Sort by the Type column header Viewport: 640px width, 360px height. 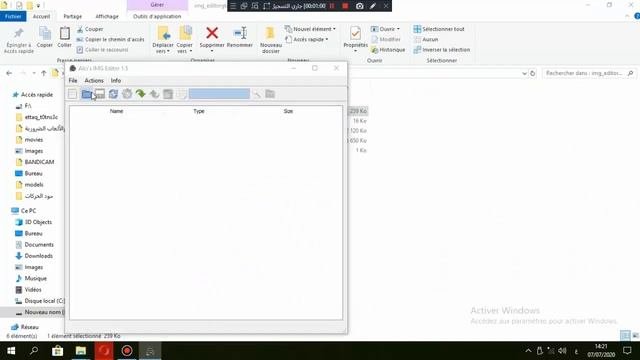(x=199, y=111)
